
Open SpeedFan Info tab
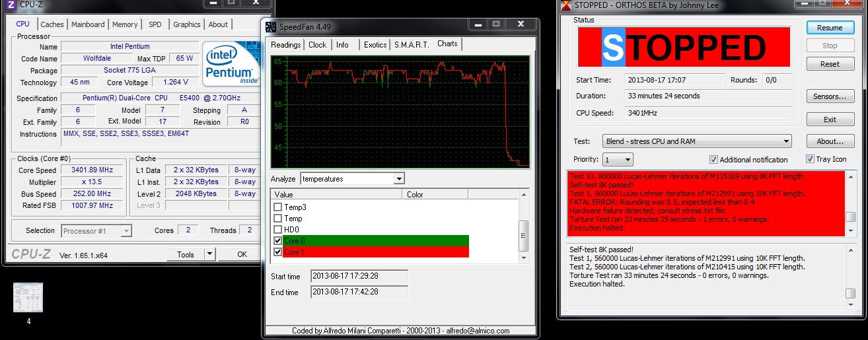(x=342, y=45)
